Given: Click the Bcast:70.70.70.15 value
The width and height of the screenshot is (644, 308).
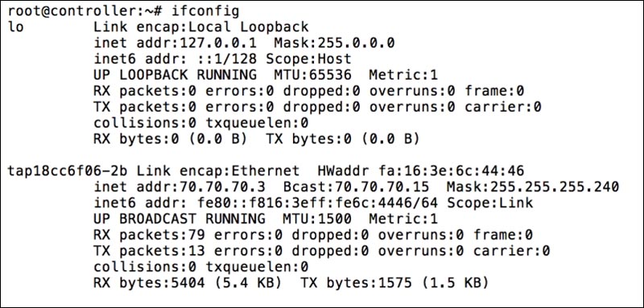Looking at the screenshot, I should pos(356,187).
